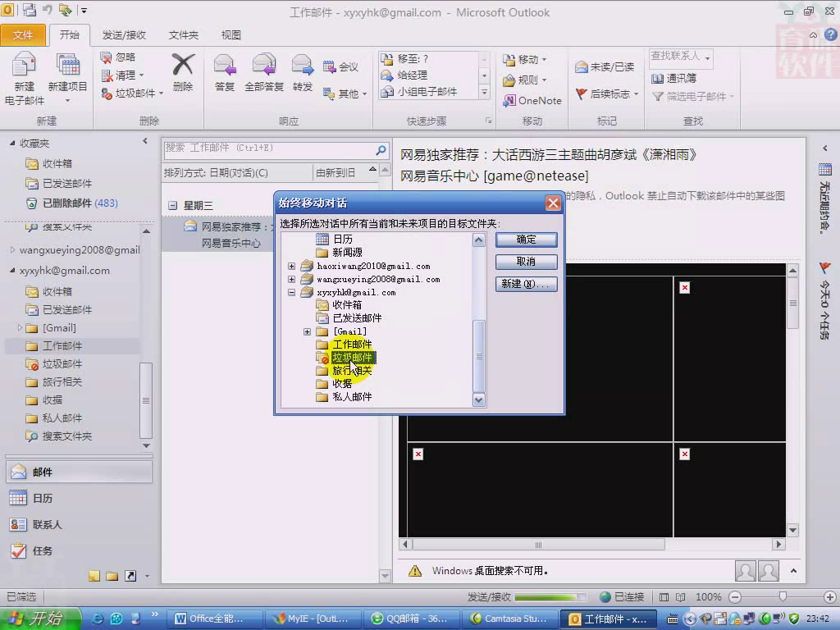Click dialog folder list scroll down arrow

pyautogui.click(x=479, y=399)
